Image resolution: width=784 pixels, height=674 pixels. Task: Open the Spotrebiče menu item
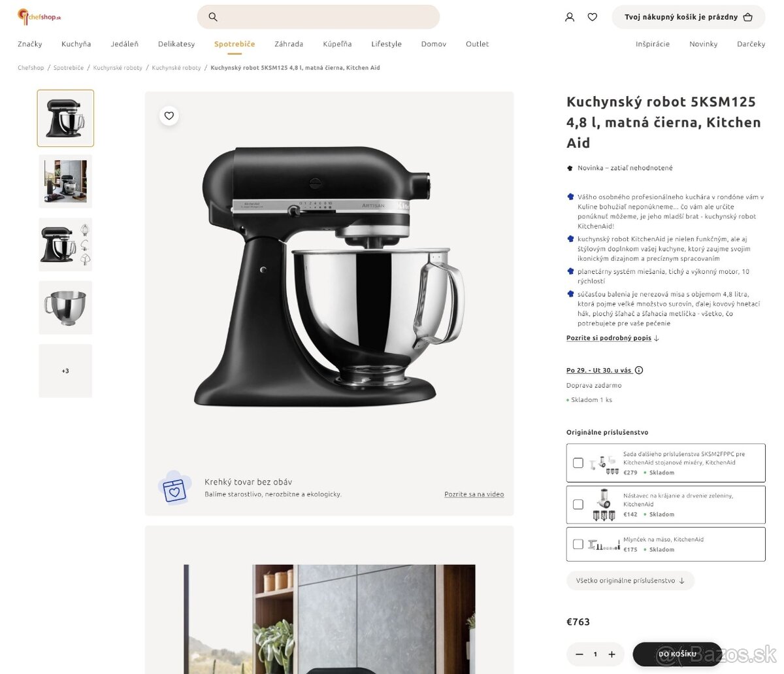[235, 44]
